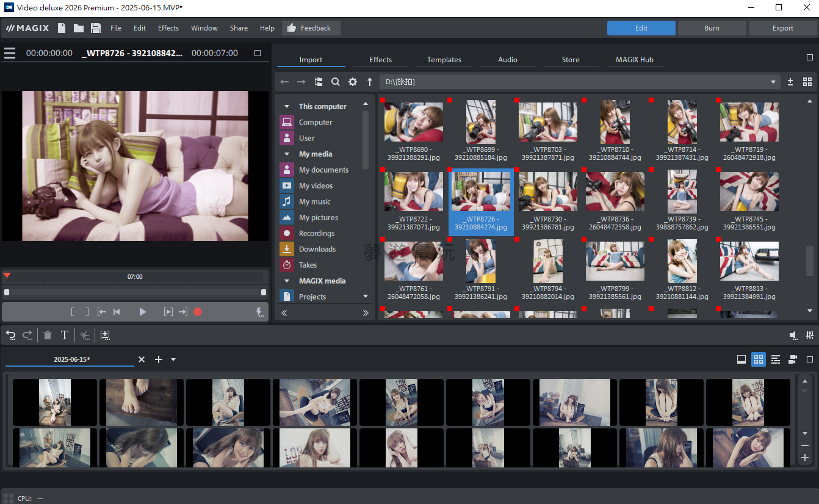Click the delete trash icon
Screen dimensions: 819x504
[48, 335]
